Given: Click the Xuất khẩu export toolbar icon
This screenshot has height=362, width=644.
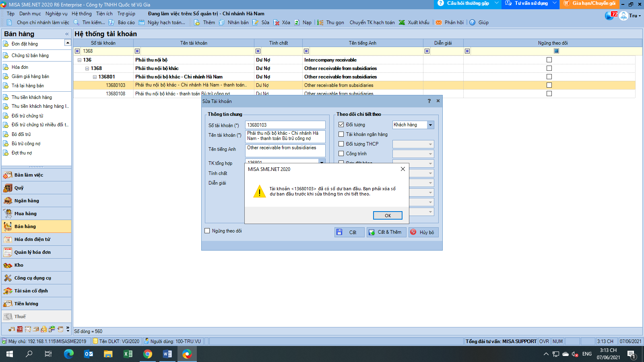Looking at the screenshot, I should click(x=402, y=23).
